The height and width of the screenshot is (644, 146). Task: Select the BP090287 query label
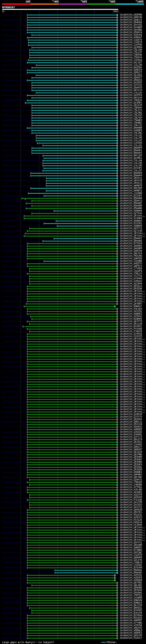8,8
